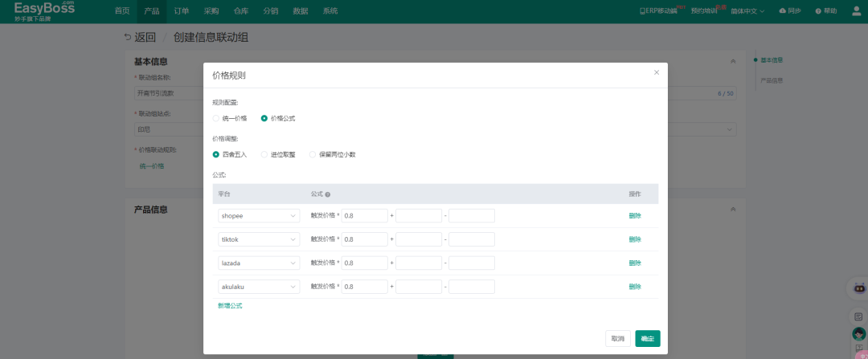Open 仓库 in top navigation
Screen dimensions: 868x359
[241, 11]
